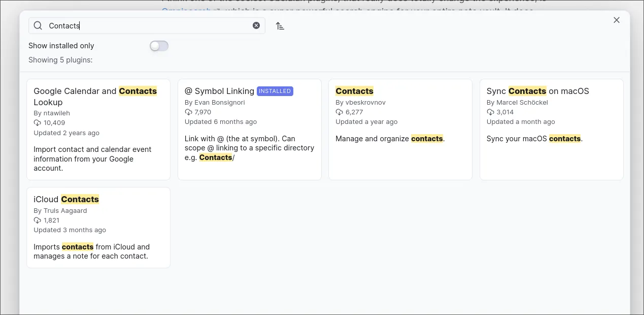The image size is (644, 315).
Task: Open Sync Contacts on macOS plugin
Action: pos(551,129)
